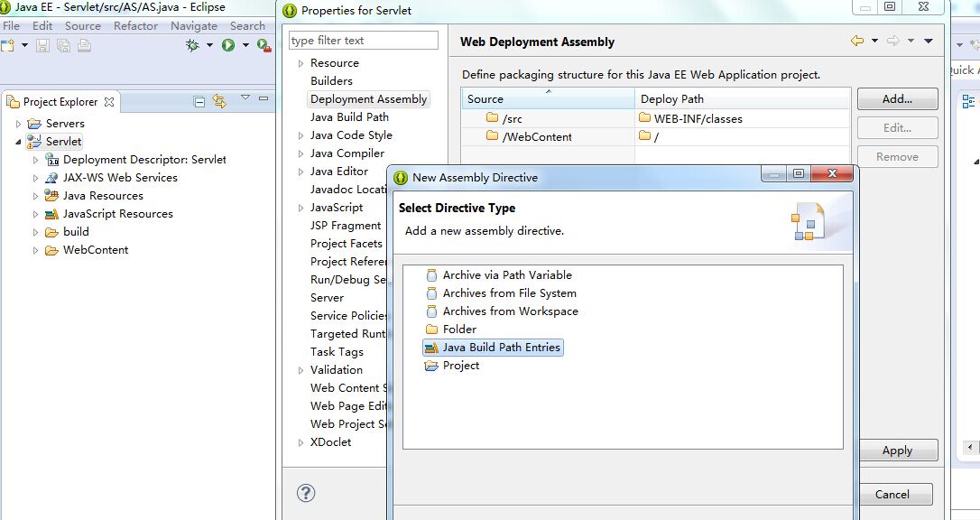Click the Apply button
This screenshot has width=980, height=520.
pyautogui.click(x=898, y=450)
